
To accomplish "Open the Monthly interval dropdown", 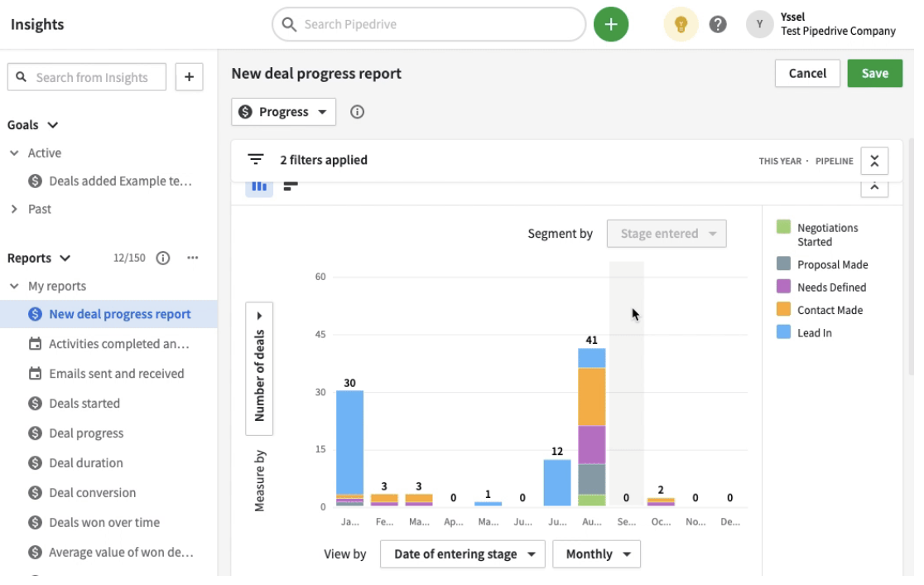I will [x=596, y=554].
